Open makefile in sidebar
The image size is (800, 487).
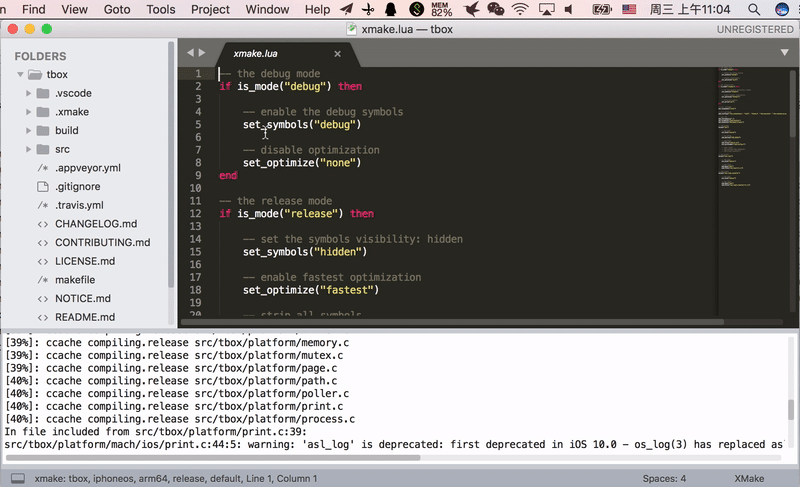(x=75, y=279)
